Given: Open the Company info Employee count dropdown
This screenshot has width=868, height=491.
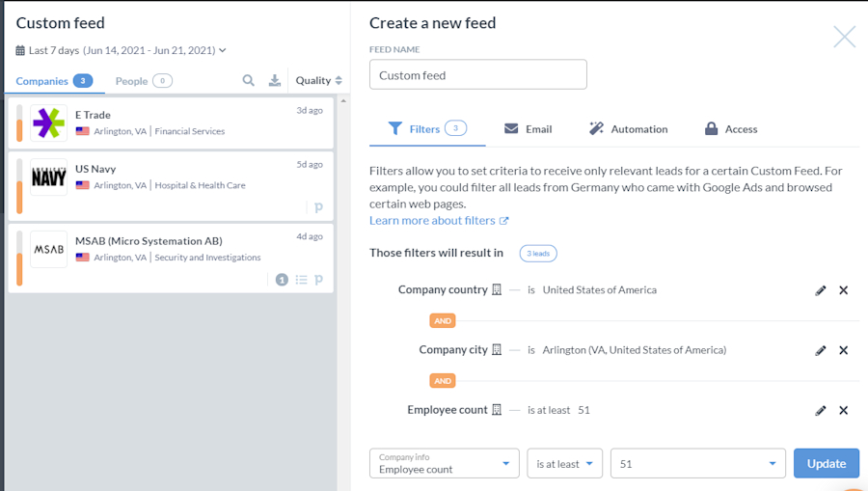Looking at the screenshot, I should click(444, 463).
